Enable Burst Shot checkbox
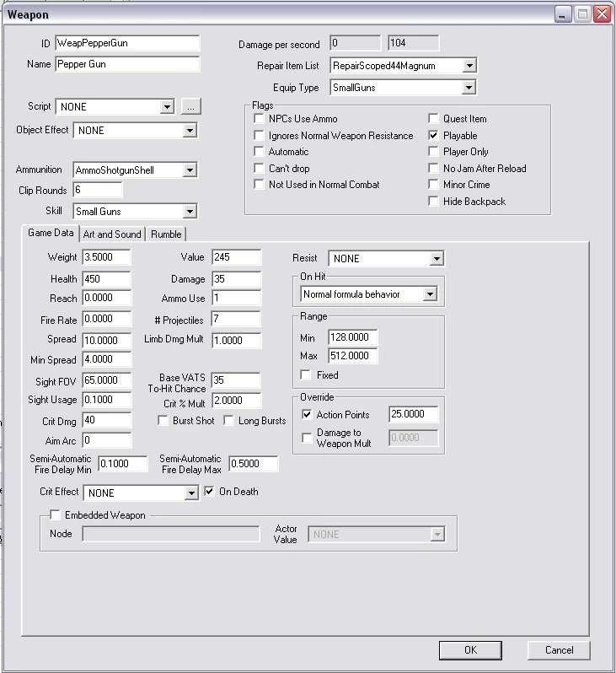This screenshot has width=616, height=673. pyautogui.click(x=163, y=421)
